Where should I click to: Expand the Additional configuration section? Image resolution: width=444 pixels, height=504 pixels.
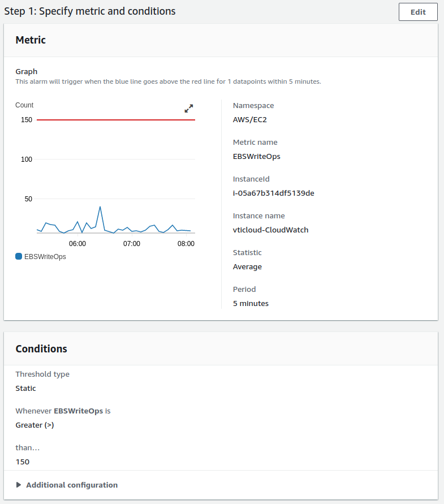(x=67, y=485)
